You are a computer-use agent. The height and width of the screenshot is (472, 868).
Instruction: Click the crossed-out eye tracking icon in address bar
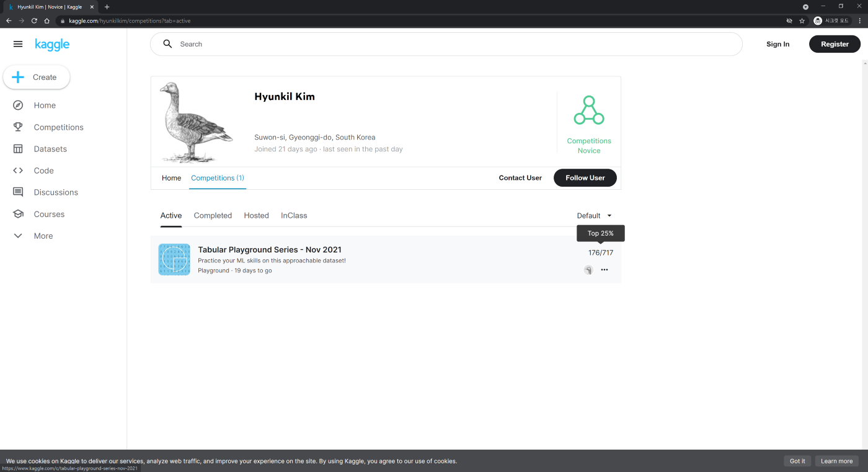point(789,20)
